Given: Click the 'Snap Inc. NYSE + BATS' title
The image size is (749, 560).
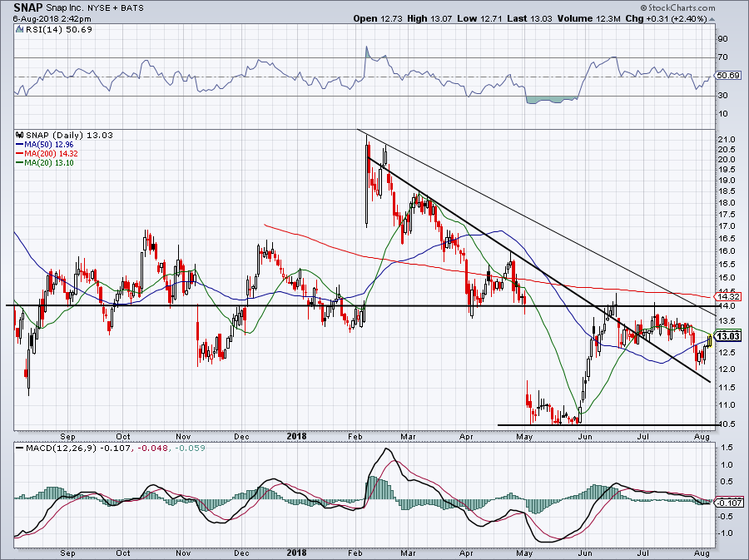Looking at the screenshot, I should click(95, 8).
